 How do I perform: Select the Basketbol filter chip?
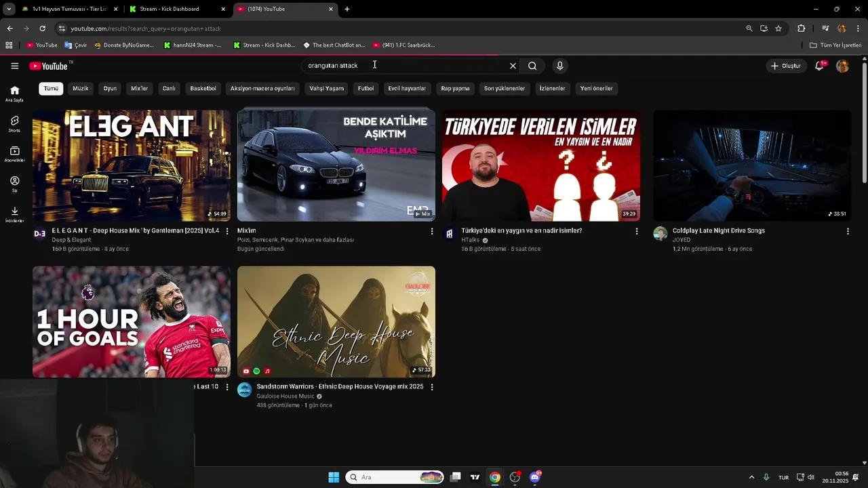pos(203,88)
